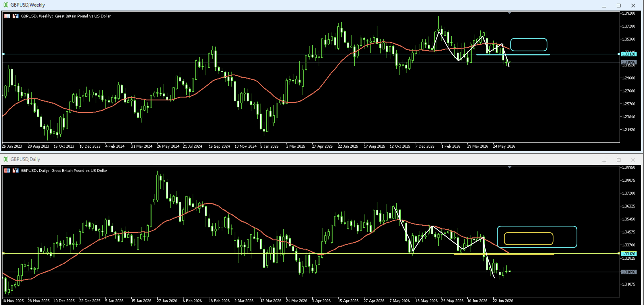Open Depth of Market on Weekly chart

click(7, 16)
